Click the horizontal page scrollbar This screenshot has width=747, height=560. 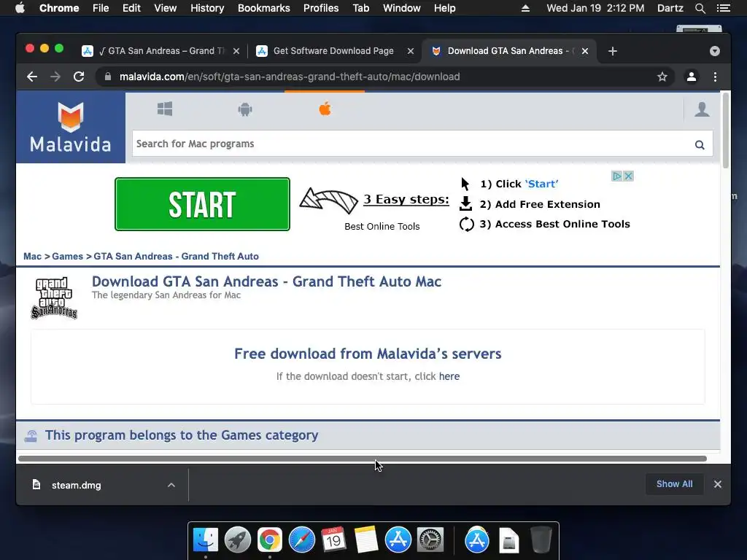(362, 459)
